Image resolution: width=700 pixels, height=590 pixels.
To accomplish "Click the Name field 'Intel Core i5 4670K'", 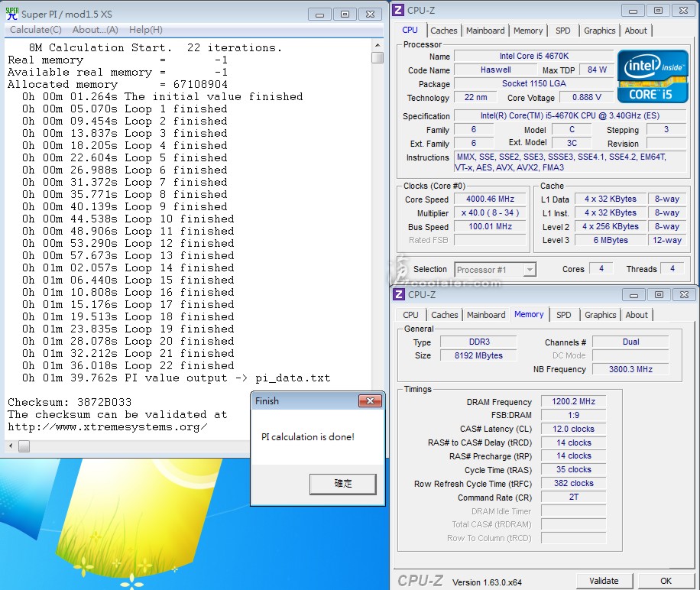I will (x=534, y=56).
